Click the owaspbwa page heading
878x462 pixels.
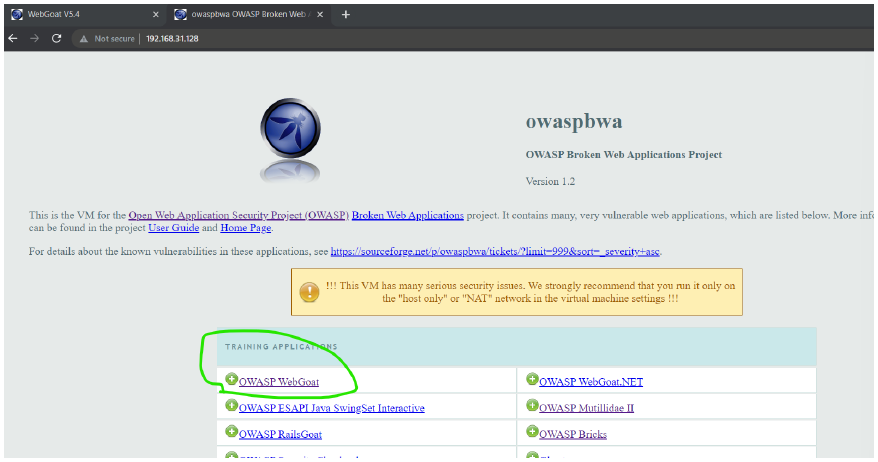pyautogui.click(x=573, y=122)
